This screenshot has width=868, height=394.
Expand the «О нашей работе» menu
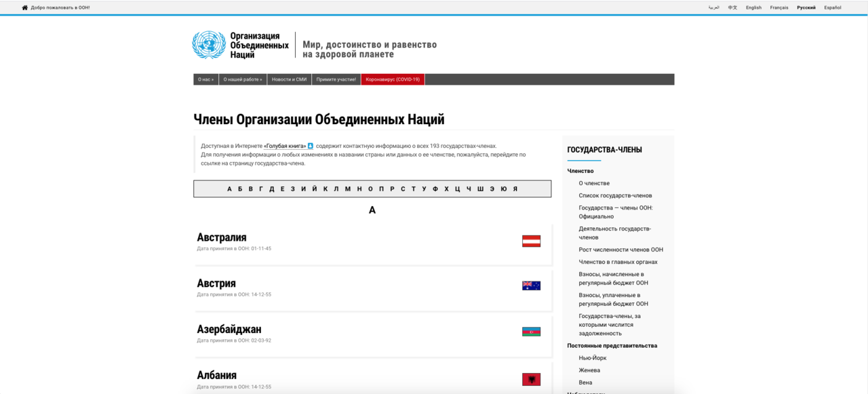tap(243, 79)
